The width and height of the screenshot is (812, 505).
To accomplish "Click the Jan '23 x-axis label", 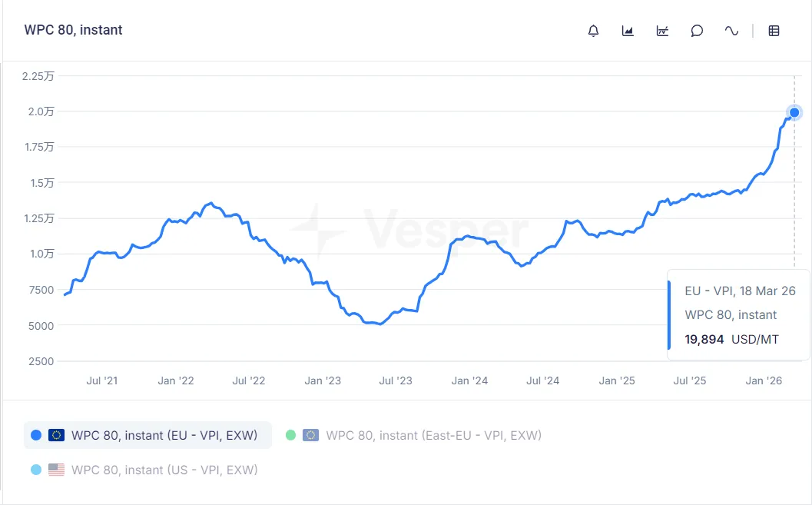I will click(x=323, y=380).
